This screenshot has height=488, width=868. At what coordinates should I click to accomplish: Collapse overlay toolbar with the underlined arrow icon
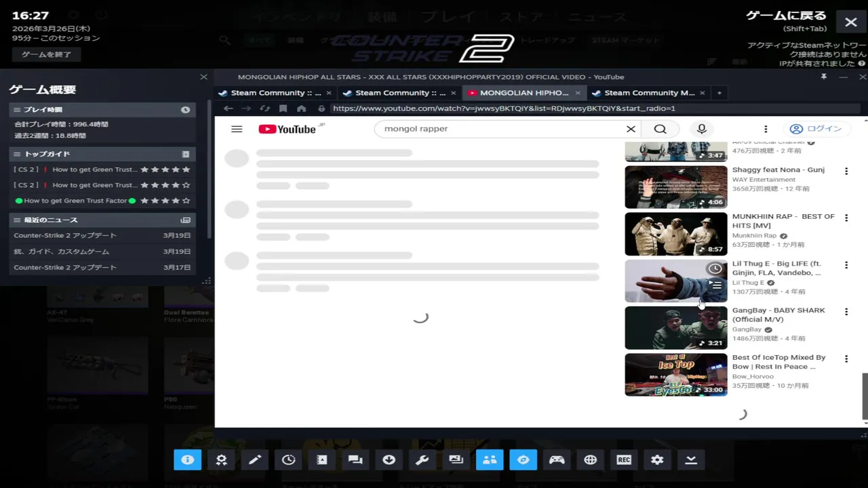pos(691,460)
